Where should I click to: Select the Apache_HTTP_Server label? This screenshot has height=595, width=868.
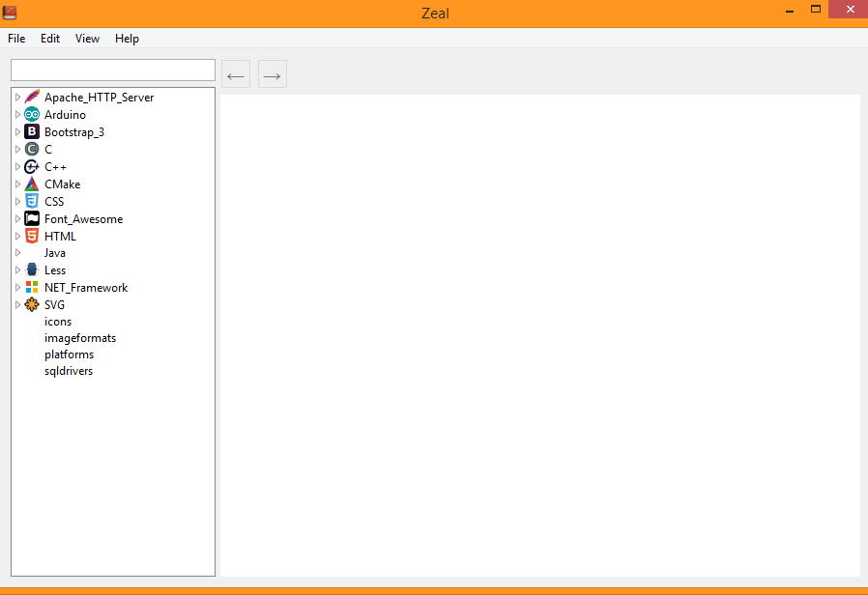click(100, 98)
